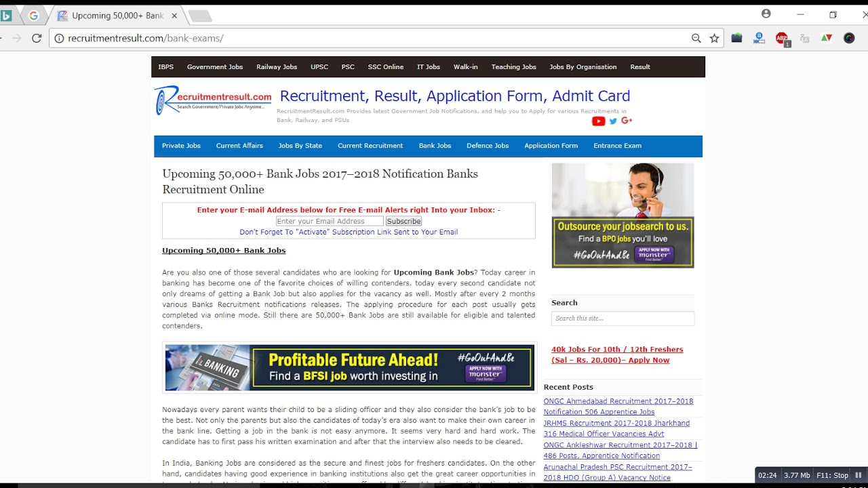
Task: Open Walk-in menu item
Action: 466,67
